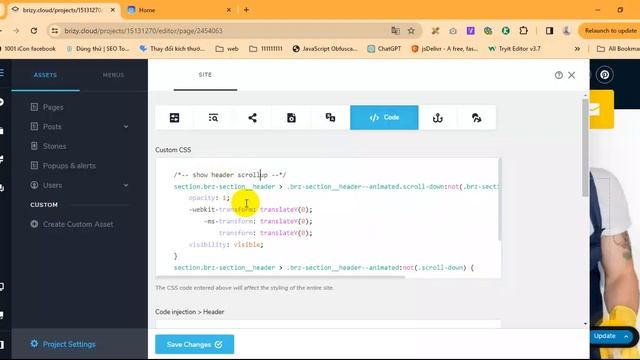Close the Home browser tab

click(229, 10)
